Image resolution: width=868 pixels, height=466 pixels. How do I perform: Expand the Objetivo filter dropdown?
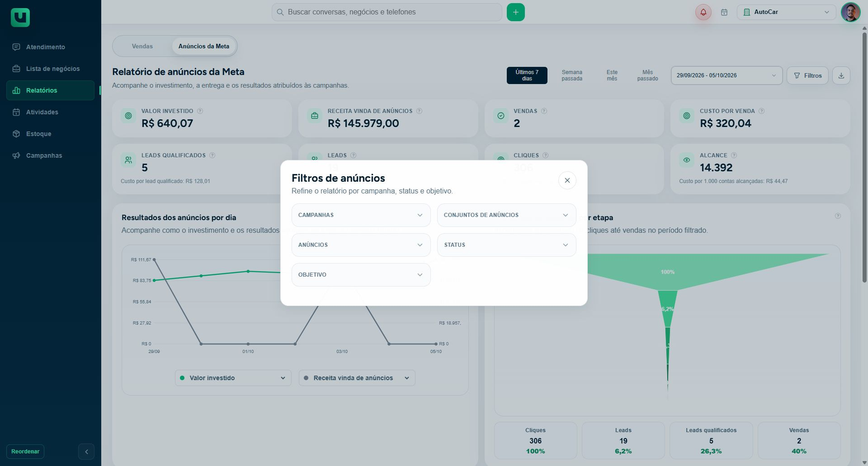pos(361,275)
